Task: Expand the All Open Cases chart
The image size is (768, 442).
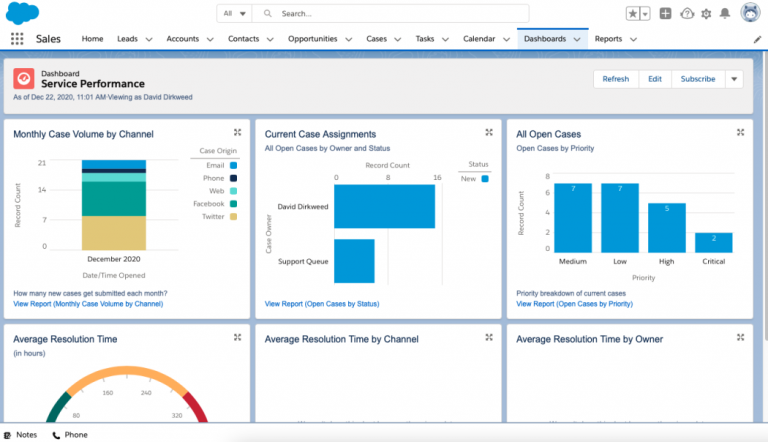Action: click(x=741, y=132)
